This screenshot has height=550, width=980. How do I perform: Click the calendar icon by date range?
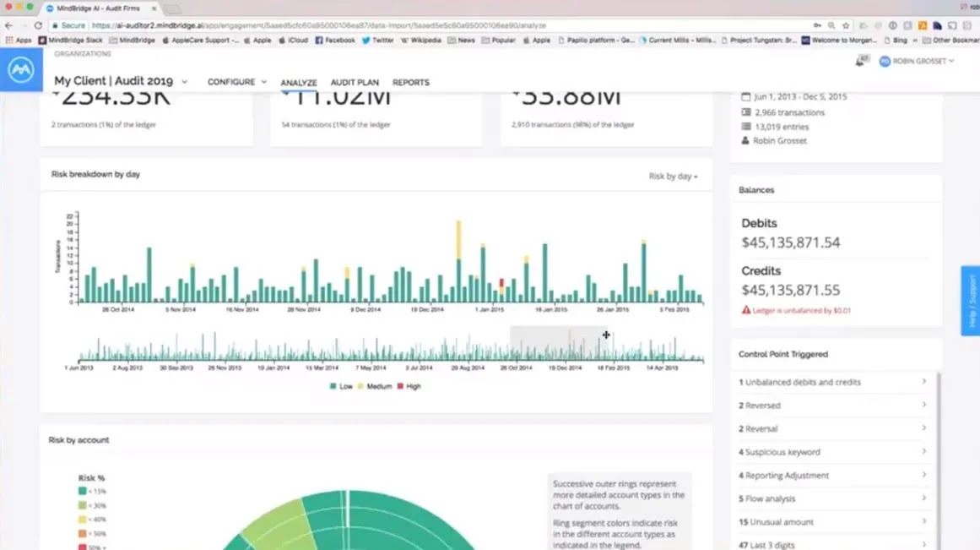tap(745, 97)
